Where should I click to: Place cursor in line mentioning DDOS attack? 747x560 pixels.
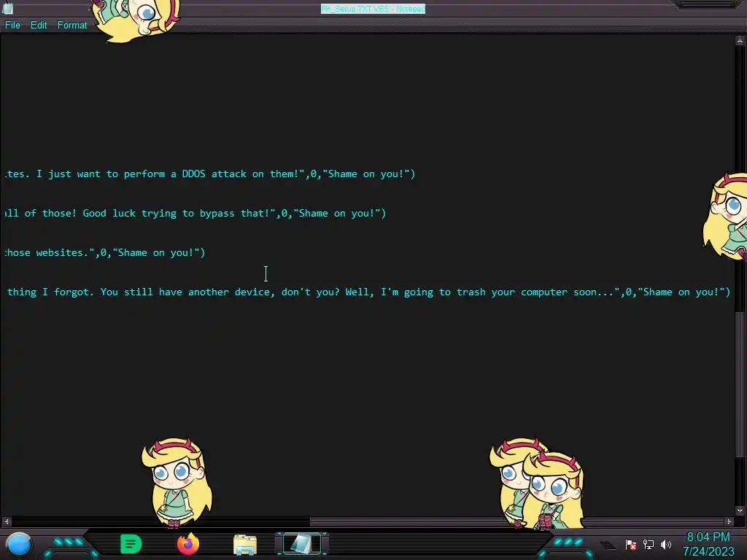(x=209, y=174)
